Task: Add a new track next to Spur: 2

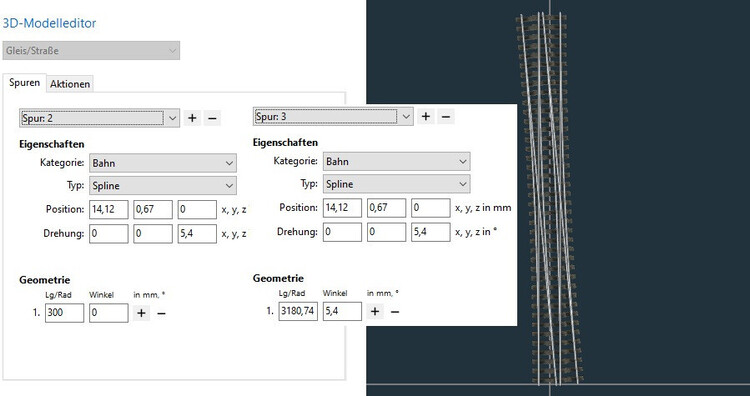Action: 192,118
